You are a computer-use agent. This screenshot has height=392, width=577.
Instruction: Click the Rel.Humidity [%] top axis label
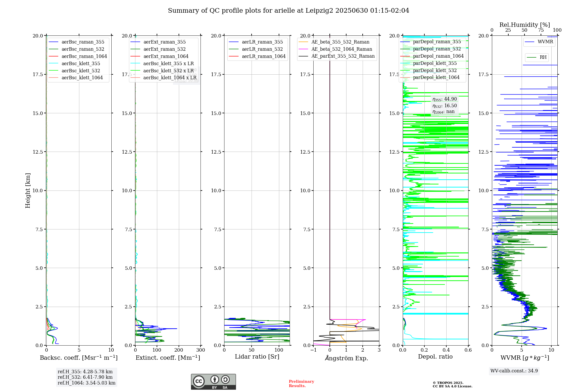[525, 25]
